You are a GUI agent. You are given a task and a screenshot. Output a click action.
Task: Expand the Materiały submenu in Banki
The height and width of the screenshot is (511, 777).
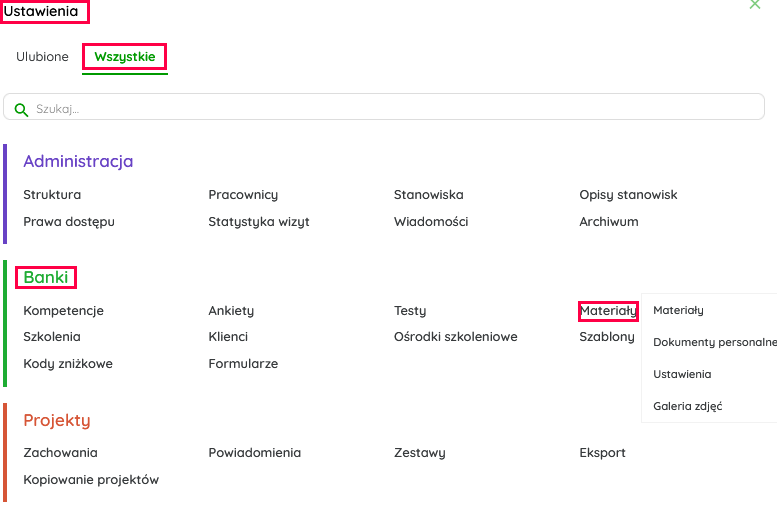pyautogui.click(x=607, y=311)
